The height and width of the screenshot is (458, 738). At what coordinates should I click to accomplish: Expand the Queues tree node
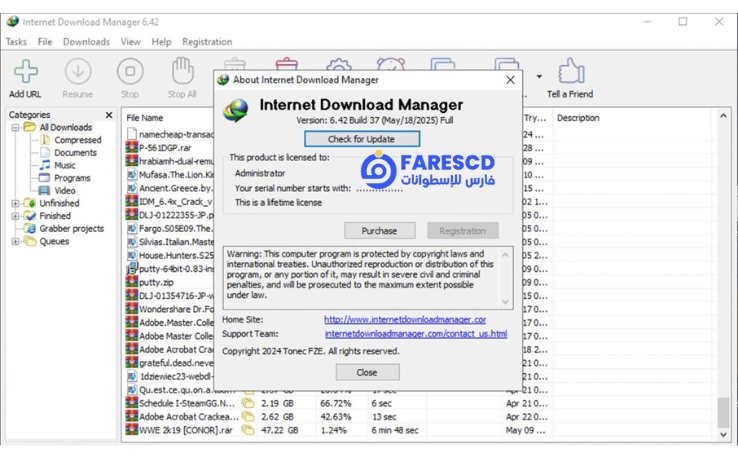click(x=16, y=241)
